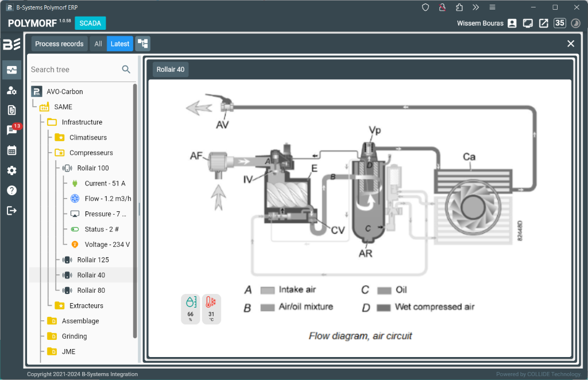The height and width of the screenshot is (380, 588).
Task: Click the Rollair 100 device icon
Action: [x=68, y=168]
